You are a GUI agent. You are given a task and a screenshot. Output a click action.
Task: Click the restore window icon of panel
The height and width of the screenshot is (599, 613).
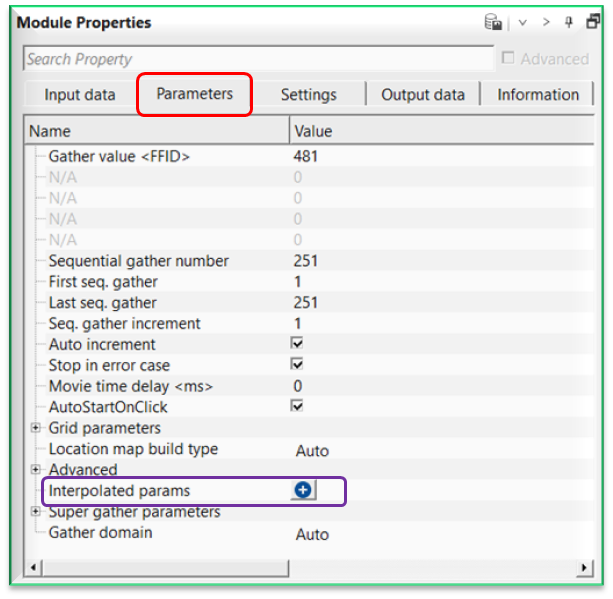click(592, 22)
